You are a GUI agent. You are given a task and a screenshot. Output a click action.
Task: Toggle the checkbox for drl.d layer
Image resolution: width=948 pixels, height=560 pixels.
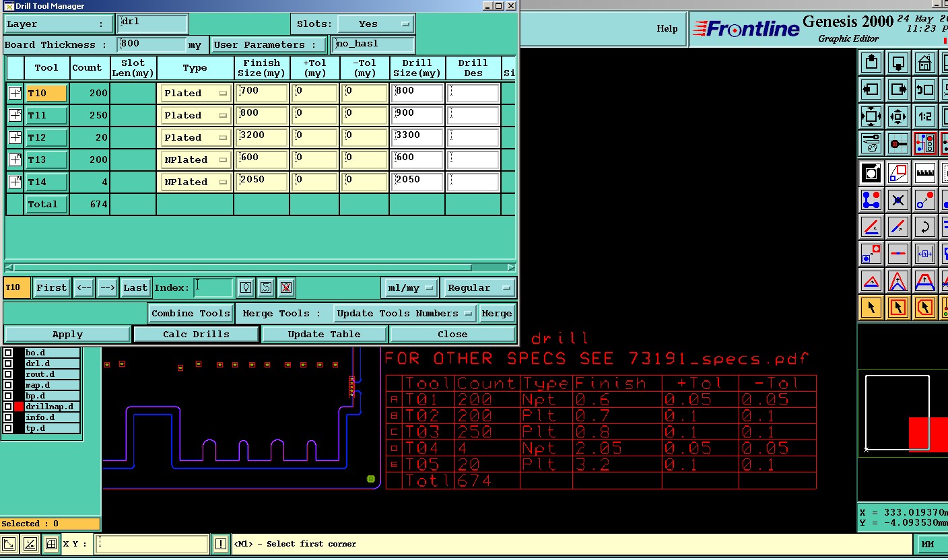(8, 363)
